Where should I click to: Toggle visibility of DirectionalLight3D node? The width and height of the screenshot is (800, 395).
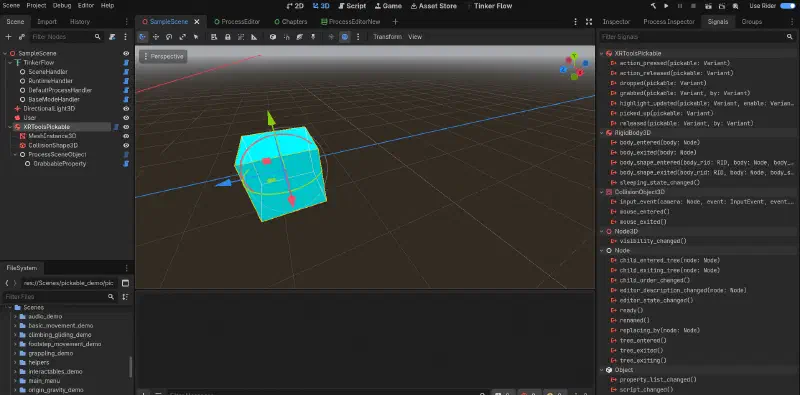tap(126, 108)
